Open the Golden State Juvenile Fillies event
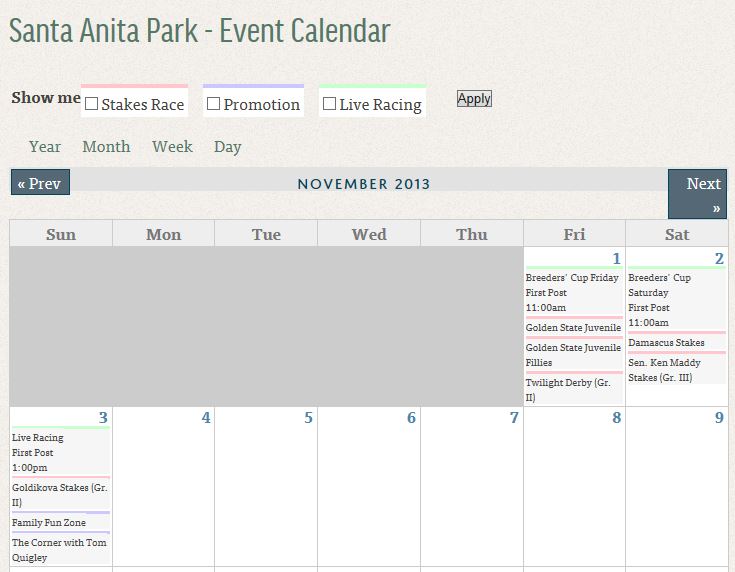Screen dimensions: 735x572 [x=573, y=355]
